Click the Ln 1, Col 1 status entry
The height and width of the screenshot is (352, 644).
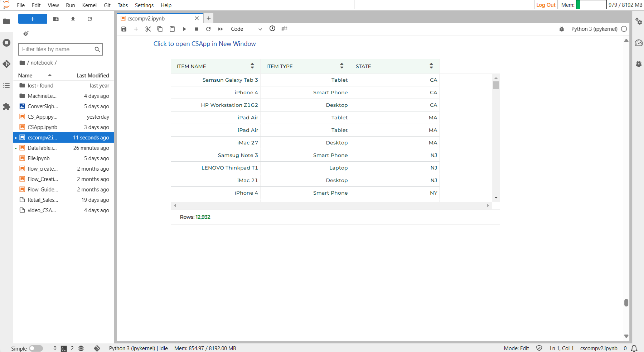tap(562, 348)
